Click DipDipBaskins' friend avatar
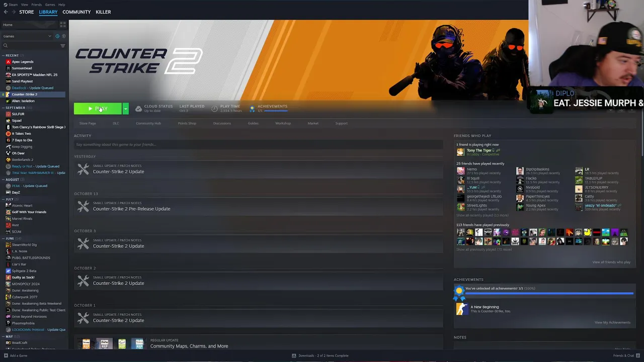644x362 pixels. pos(520,171)
